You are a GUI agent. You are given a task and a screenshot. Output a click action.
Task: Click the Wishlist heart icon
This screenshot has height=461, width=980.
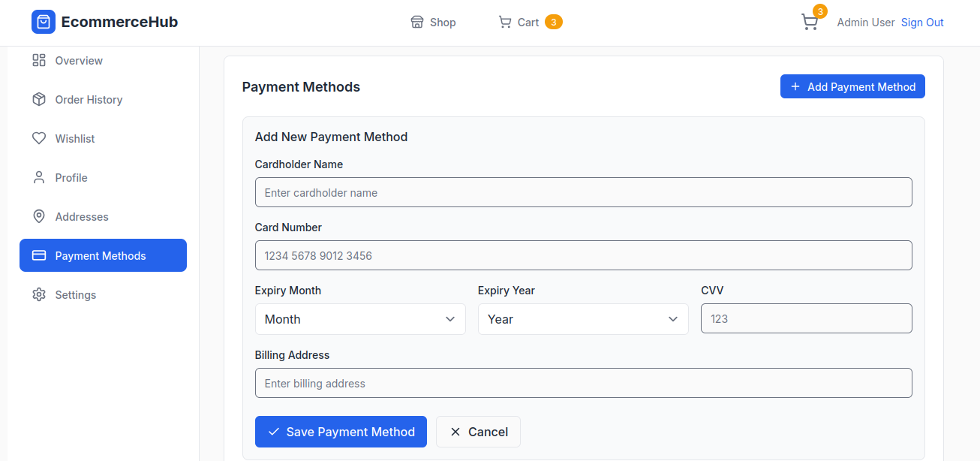(x=39, y=139)
